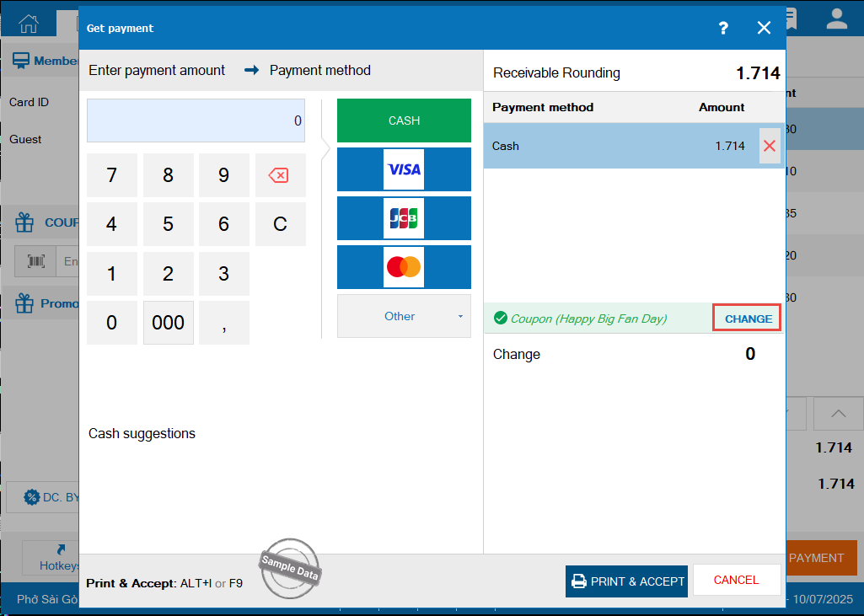
Task: Open help question mark icon
Action: point(722,28)
